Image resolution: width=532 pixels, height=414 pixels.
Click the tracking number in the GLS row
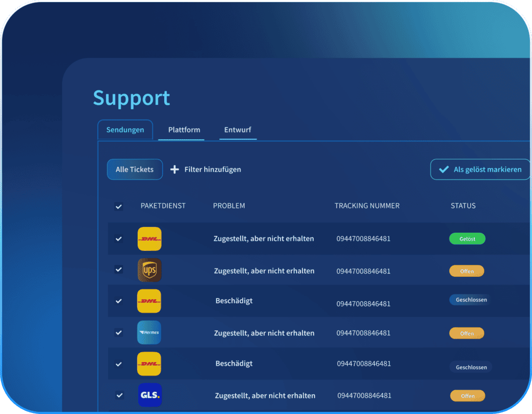click(364, 395)
